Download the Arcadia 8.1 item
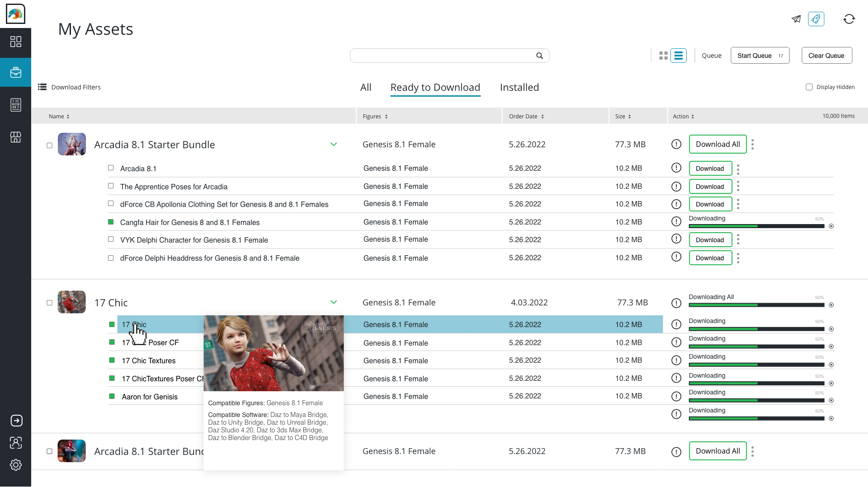Image resolution: width=868 pixels, height=487 pixels. pos(710,169)
